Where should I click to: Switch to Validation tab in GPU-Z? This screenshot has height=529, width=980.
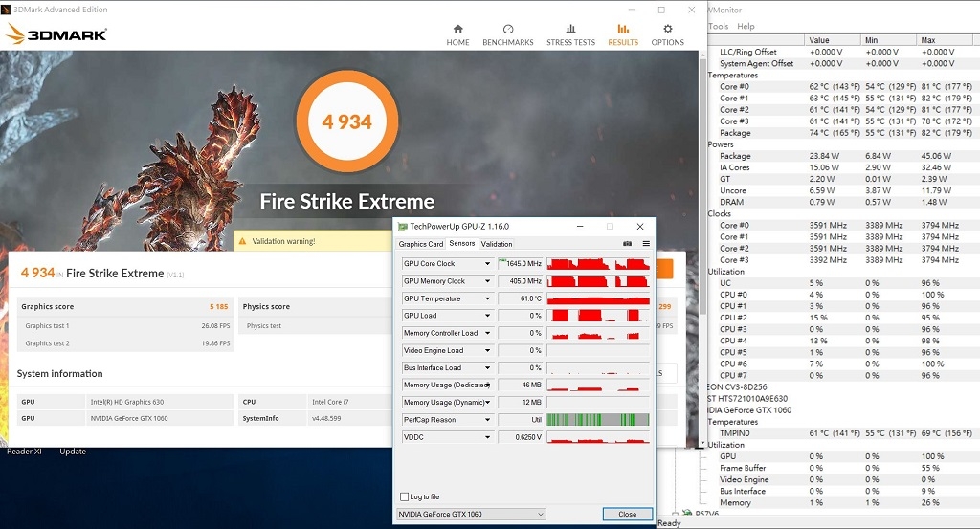coord(497,244)
